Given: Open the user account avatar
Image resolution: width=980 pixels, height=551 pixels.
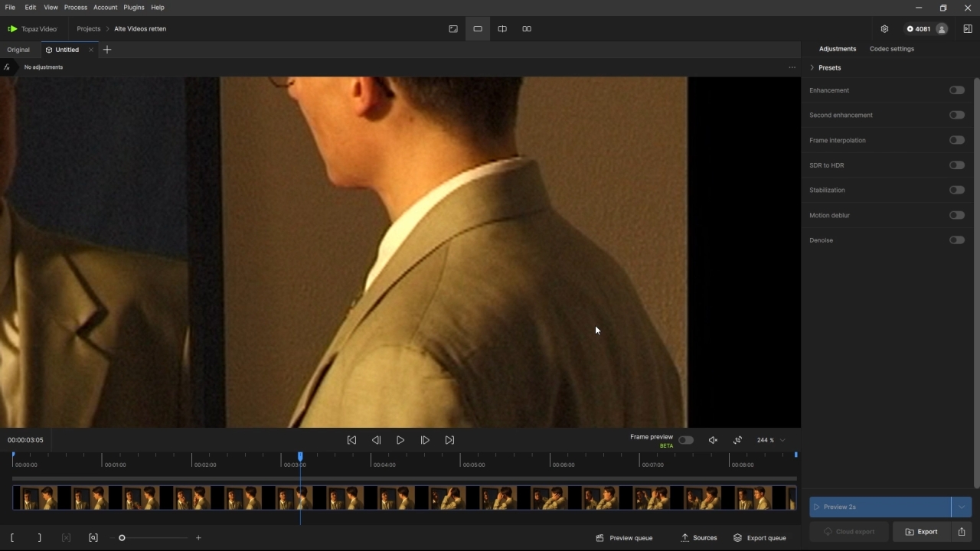Looking at the screenshot, I should (x=942, y=29).
